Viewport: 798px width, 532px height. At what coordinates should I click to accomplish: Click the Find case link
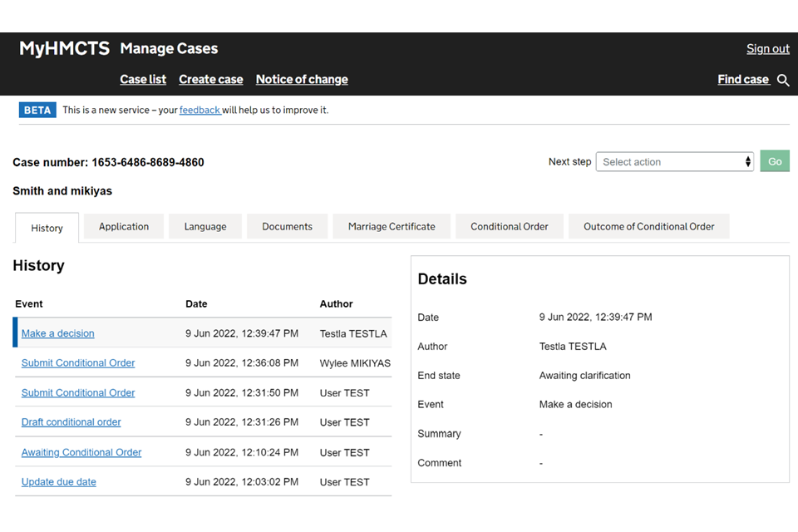coord(743,80)
